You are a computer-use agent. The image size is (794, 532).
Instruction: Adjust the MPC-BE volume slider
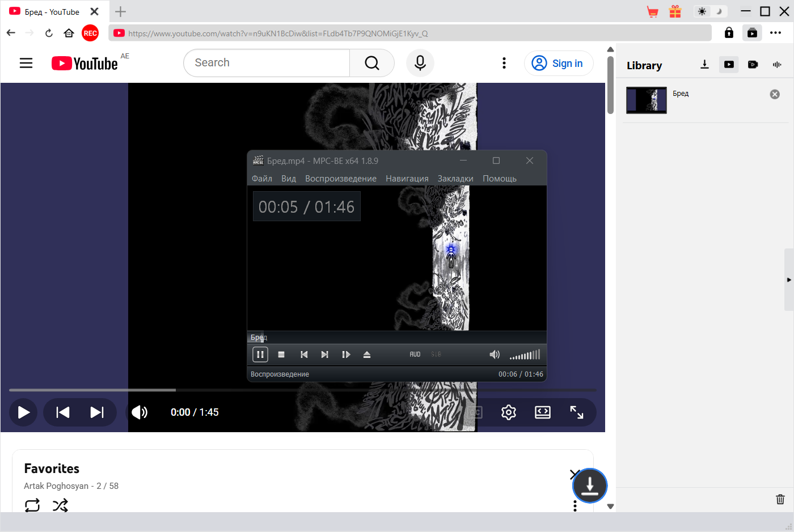point(525,354)
